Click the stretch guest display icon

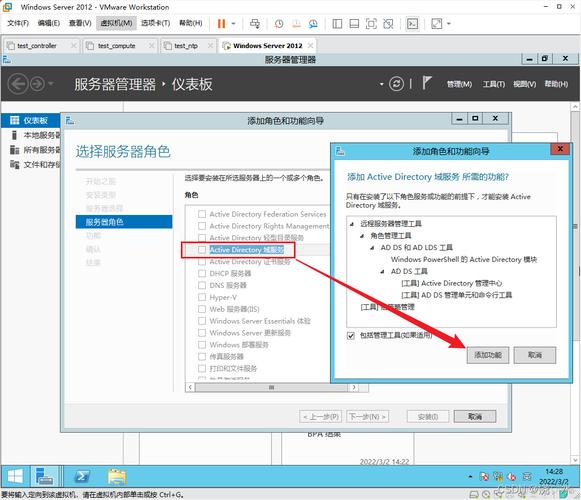coord(437,24)
